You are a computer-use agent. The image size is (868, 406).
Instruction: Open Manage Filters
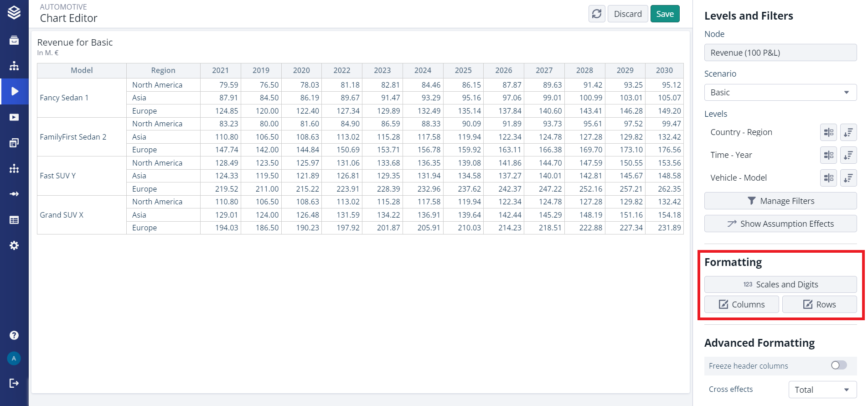coord(780,201)
